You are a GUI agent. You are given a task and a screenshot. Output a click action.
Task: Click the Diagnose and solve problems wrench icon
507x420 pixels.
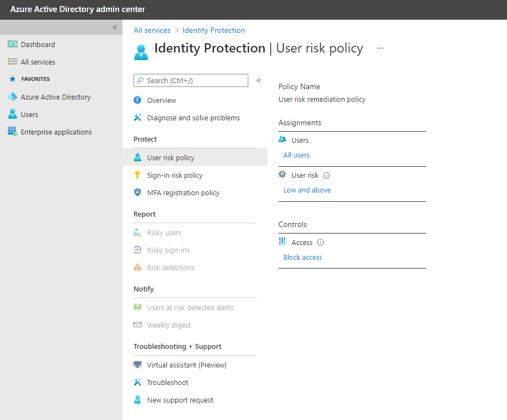pyautogui.click(x=137, y=118)
